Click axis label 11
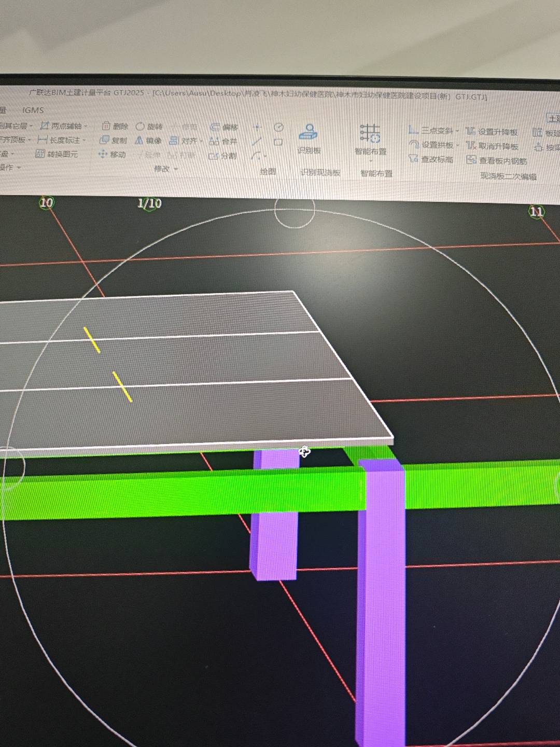 536,212
